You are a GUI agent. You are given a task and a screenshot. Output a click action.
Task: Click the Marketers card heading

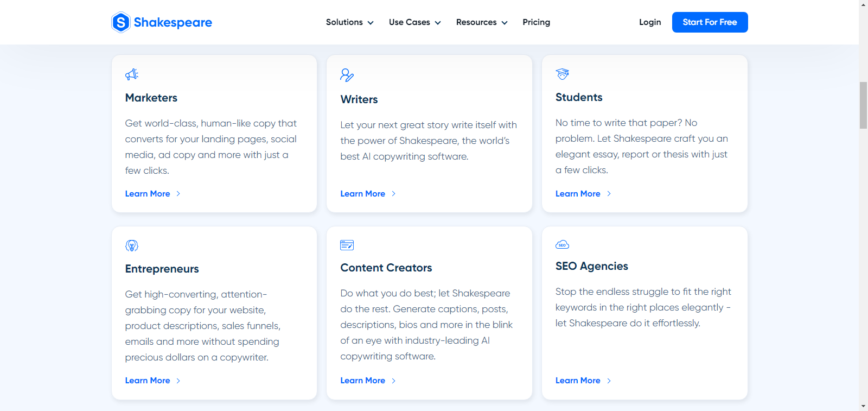[151, 98]
